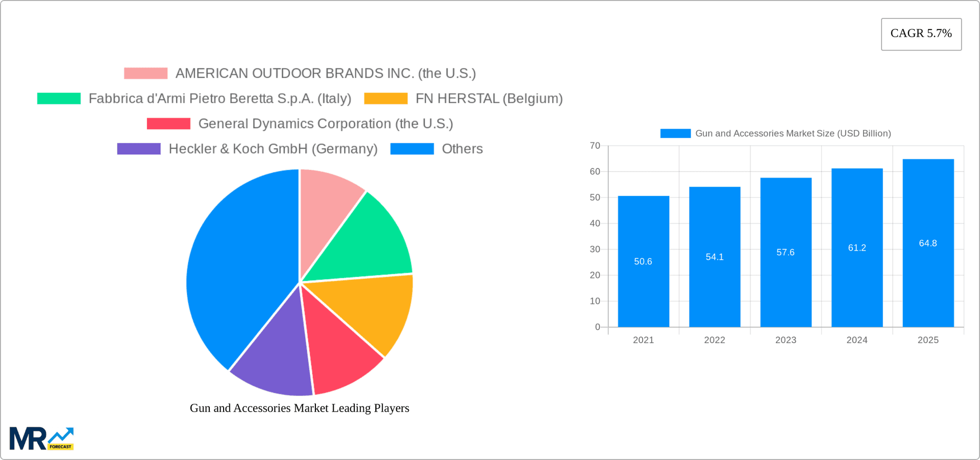Click the red General Dynamics legend swatch
The height and width of the screenshot is (460, 980).
coord(168,123)
